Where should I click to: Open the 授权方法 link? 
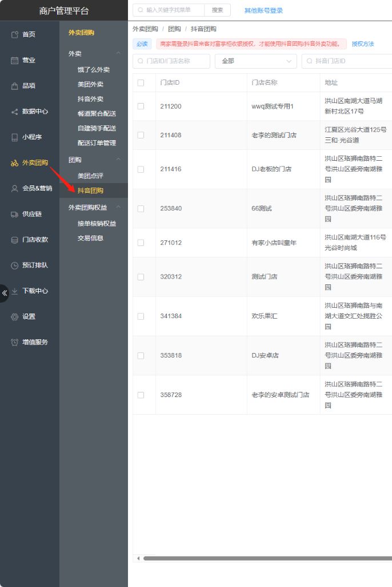363,44
